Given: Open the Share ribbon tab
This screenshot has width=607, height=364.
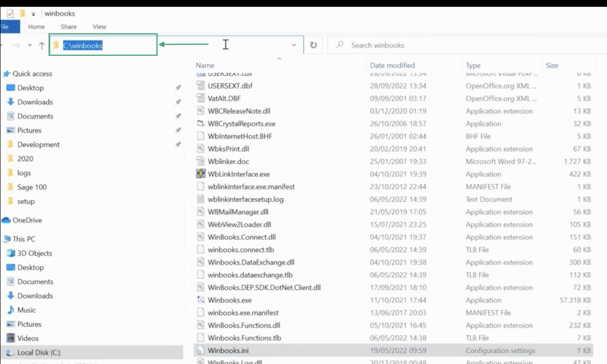Looking at the screenshot, I should tap(68, 27).
